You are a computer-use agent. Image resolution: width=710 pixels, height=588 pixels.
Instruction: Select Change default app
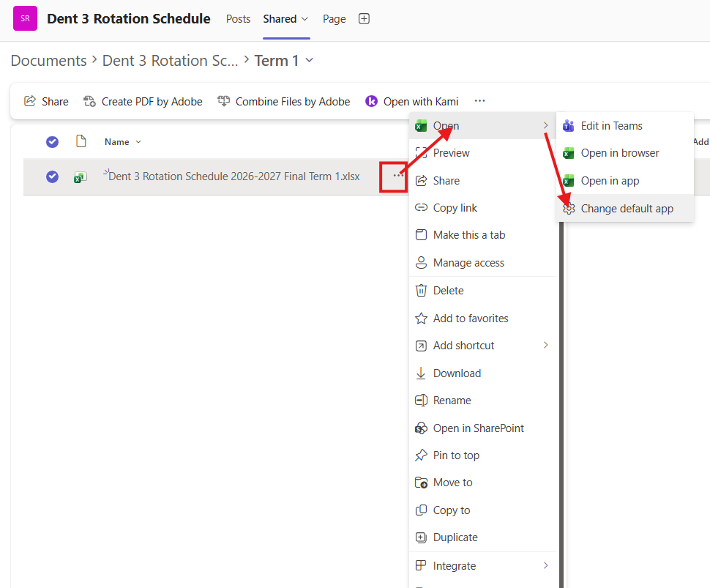[x=625, y=209]
